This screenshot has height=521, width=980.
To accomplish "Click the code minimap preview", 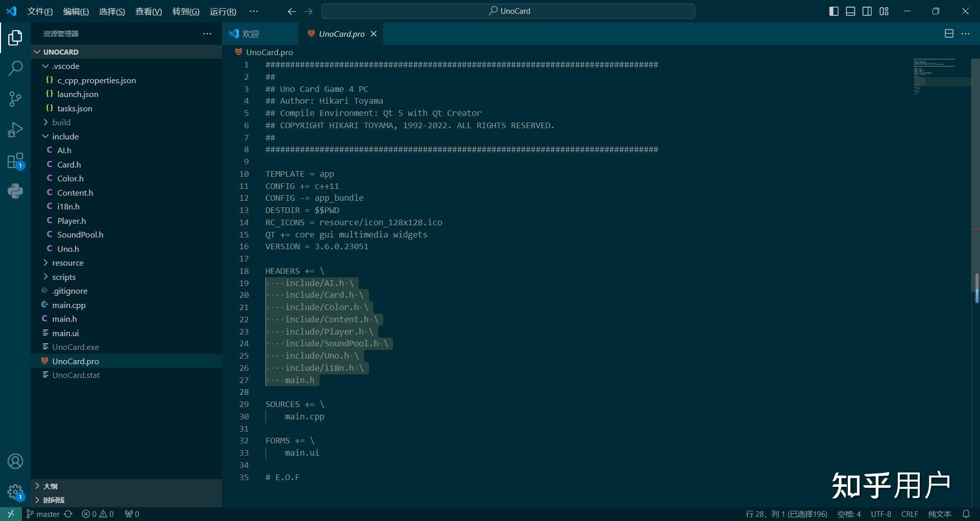I will point(942,77).
